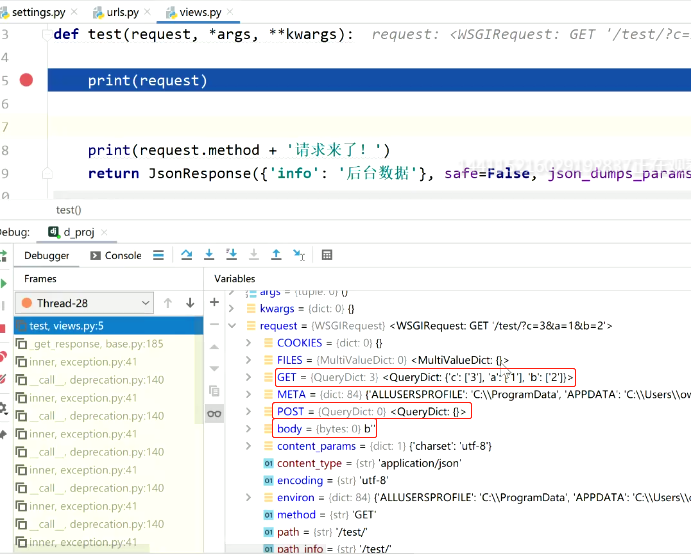Select frame test, views.py:5

coord(108,326)
